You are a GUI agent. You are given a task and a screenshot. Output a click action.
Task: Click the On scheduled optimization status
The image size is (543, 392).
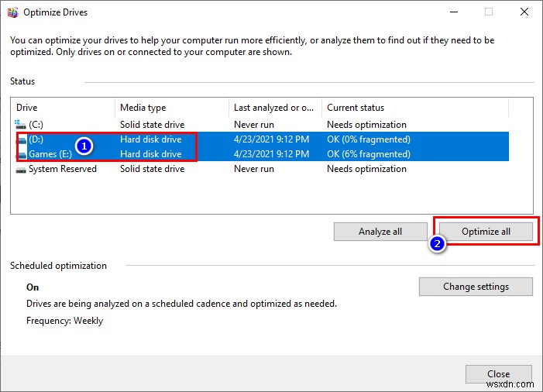[x=33, y=287]
